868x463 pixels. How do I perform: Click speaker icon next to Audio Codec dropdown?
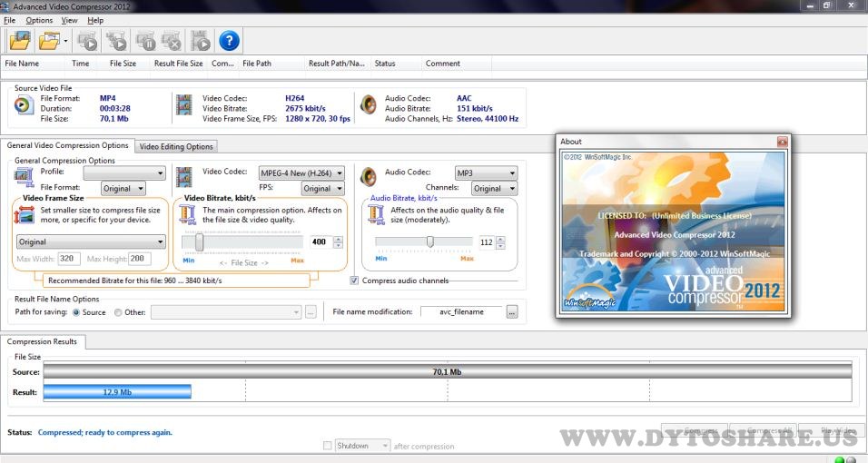368,177
